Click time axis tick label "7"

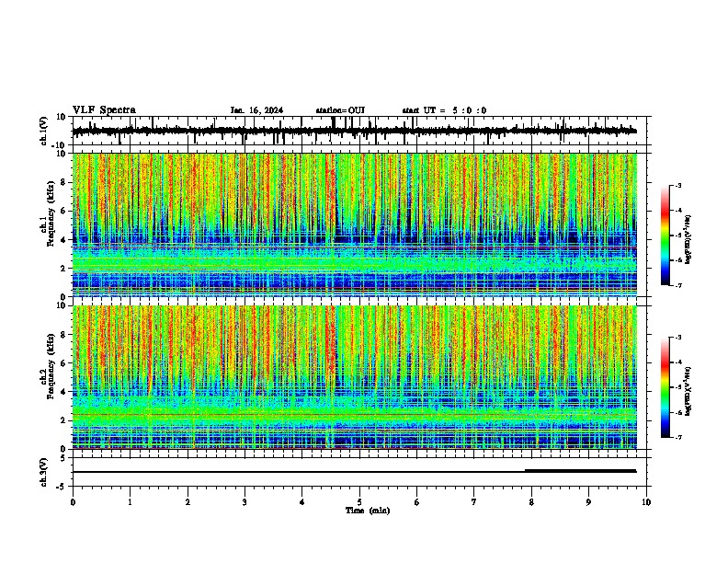point(474,502)
